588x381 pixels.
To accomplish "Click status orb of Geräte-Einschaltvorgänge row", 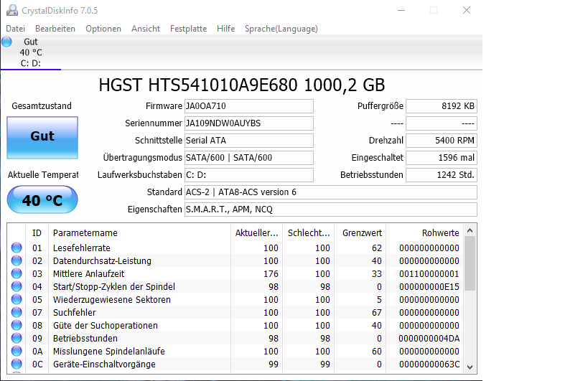I will click(17, 364).
